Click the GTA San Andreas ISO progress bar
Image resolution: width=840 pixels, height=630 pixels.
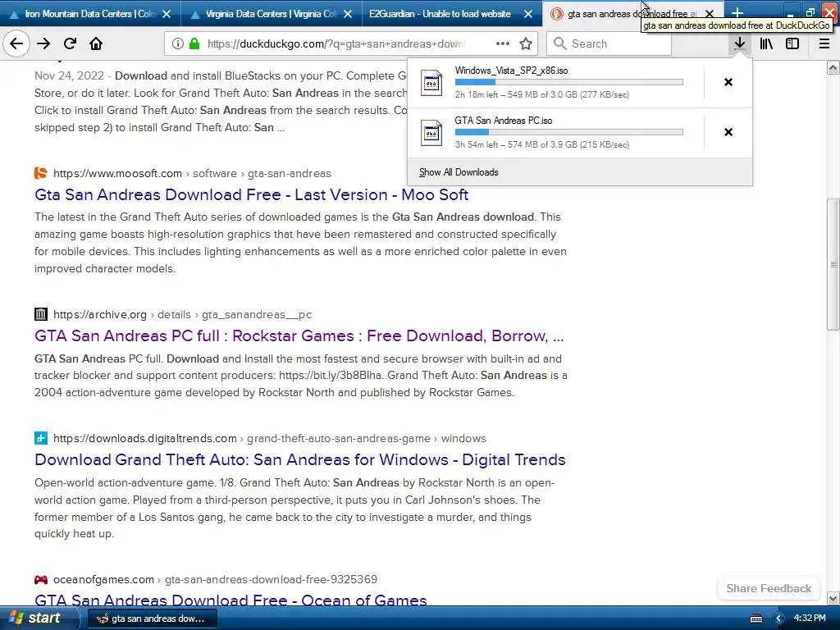569,132
